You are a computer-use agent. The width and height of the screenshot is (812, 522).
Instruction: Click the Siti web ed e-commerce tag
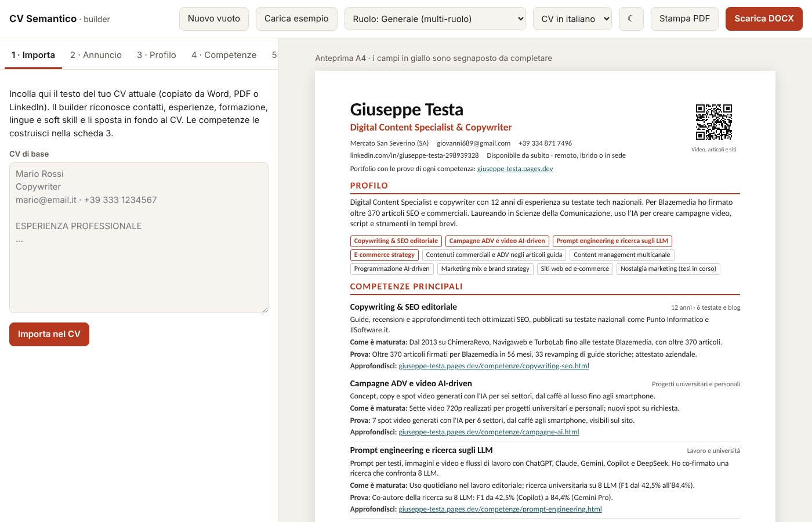point(575,269)
